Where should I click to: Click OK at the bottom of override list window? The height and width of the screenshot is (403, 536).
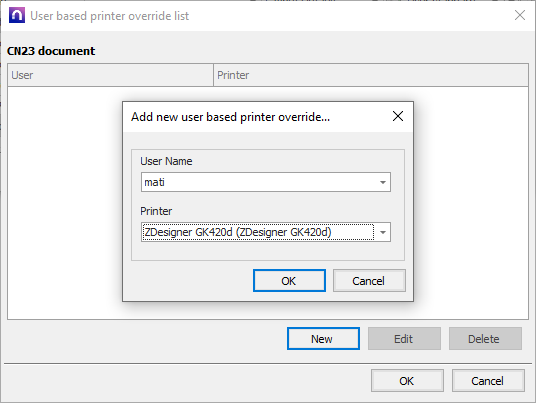point(407,380)
